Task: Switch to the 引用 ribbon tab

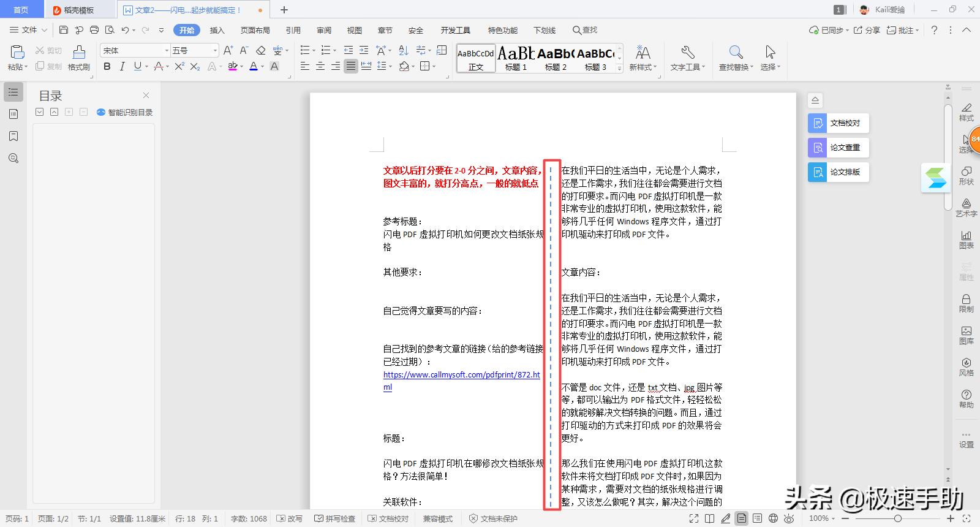Action: [293, 30]
